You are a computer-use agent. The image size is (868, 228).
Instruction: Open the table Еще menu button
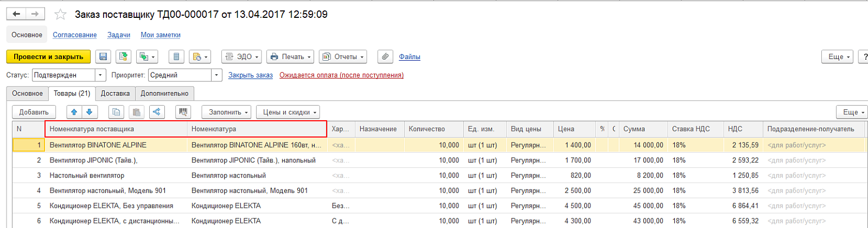[x=853, y=112]
